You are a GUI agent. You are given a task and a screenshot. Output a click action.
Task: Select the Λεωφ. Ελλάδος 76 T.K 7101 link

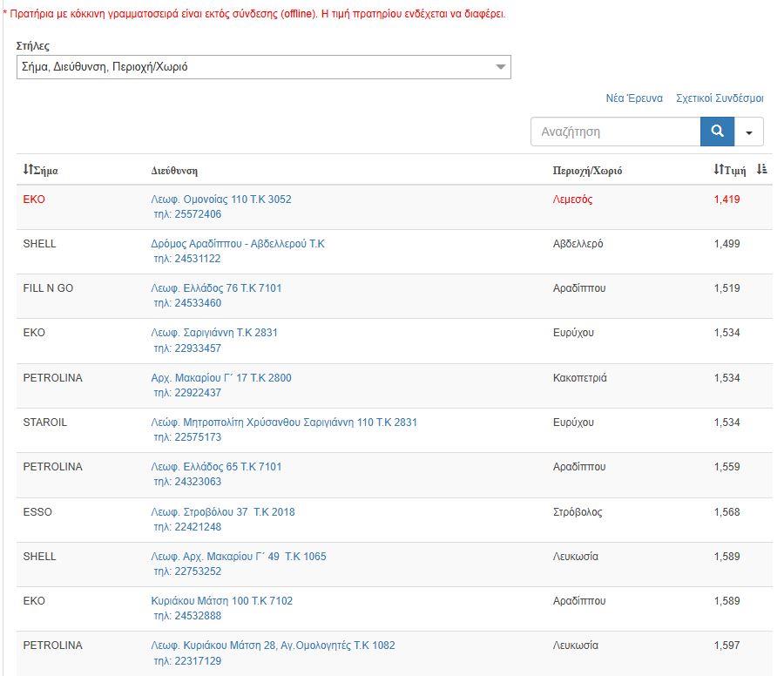click(x=216, y=288)
